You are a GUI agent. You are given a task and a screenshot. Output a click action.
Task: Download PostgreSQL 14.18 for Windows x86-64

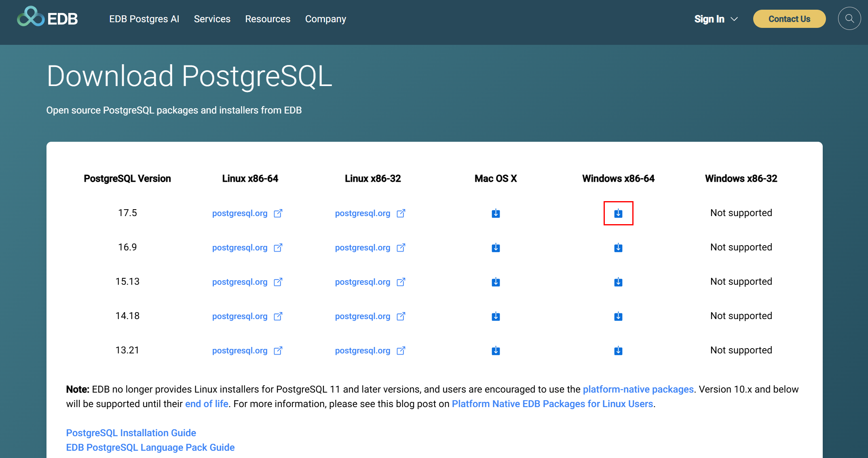618,316
